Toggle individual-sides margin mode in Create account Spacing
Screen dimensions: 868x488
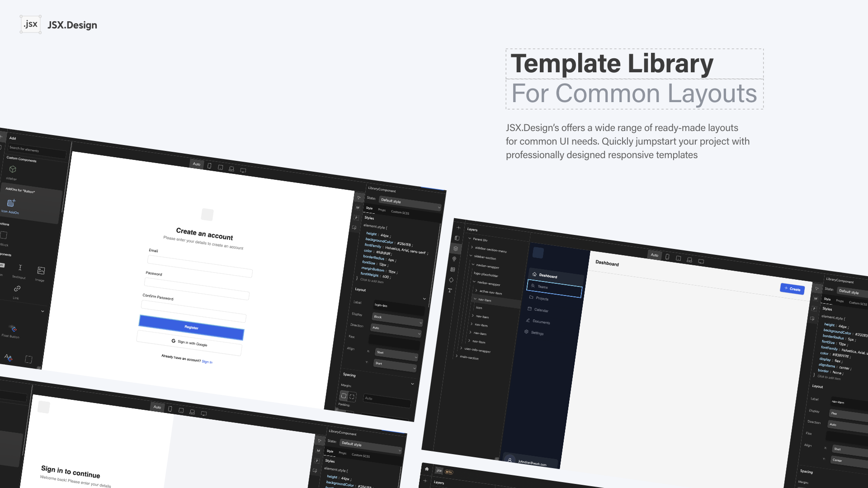(x=352, y=397)
